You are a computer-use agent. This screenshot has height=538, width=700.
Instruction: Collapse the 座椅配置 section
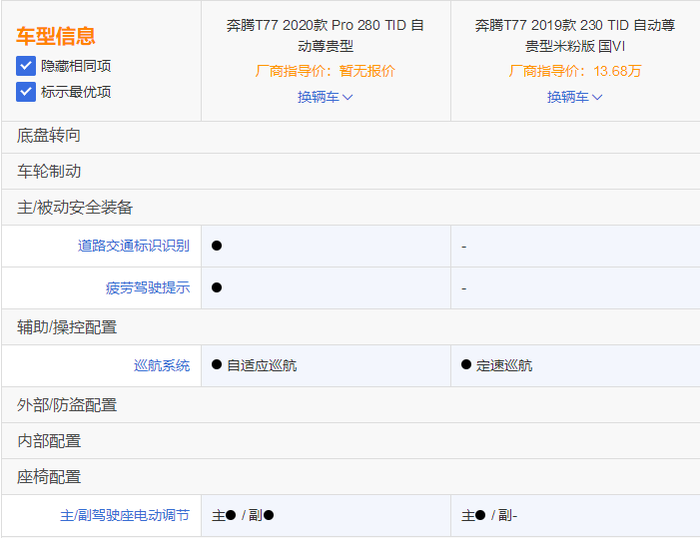[x=350, y=477]
